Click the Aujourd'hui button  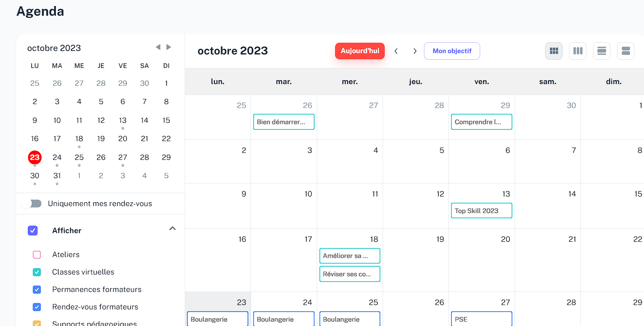(360, 51)
